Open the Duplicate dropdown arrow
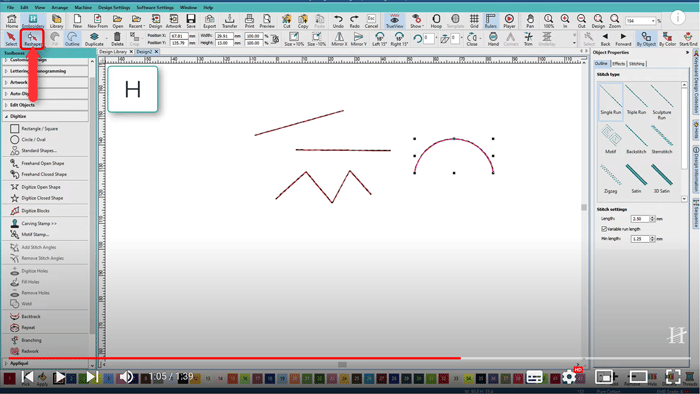700x394 pixels. pos(106,39)
